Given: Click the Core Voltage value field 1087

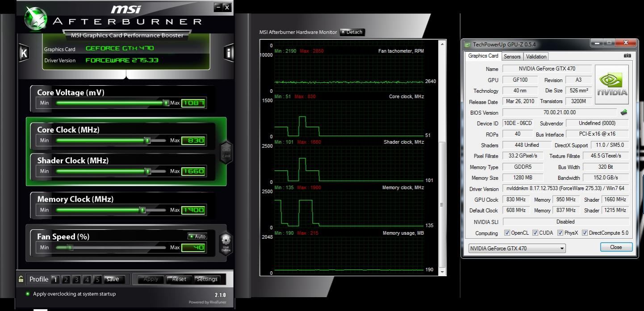Looking at the screenshot, I should pos(193,103).
